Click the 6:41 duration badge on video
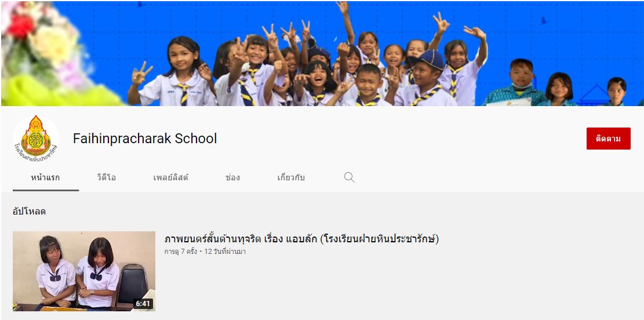 (x=143, y=304)
